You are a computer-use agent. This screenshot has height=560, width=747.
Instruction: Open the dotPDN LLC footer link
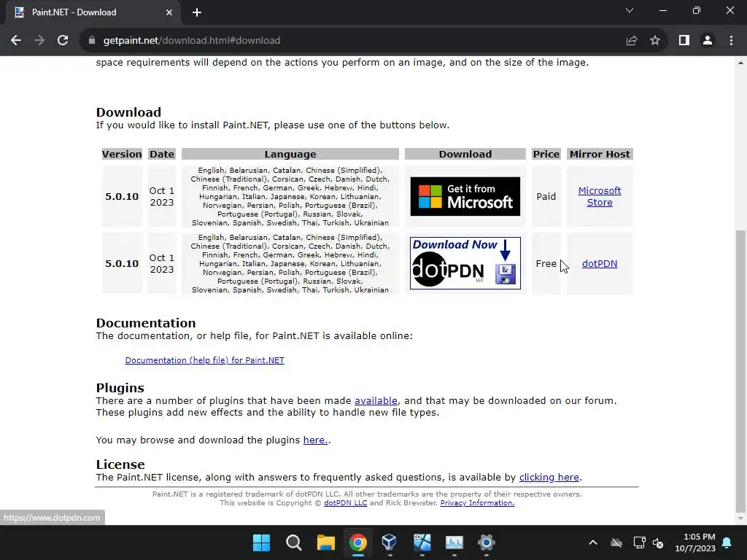pyautogui.click(x=345, y=503)
